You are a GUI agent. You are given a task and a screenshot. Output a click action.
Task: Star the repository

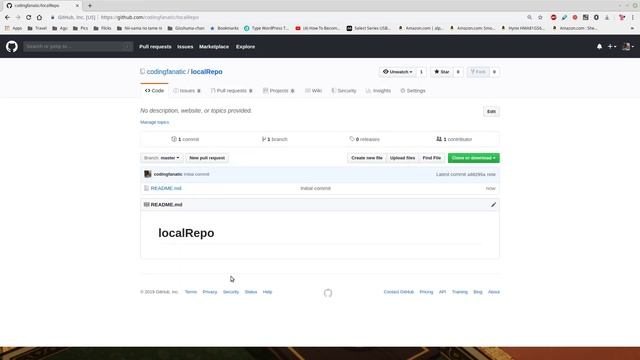tap(442, 72)
